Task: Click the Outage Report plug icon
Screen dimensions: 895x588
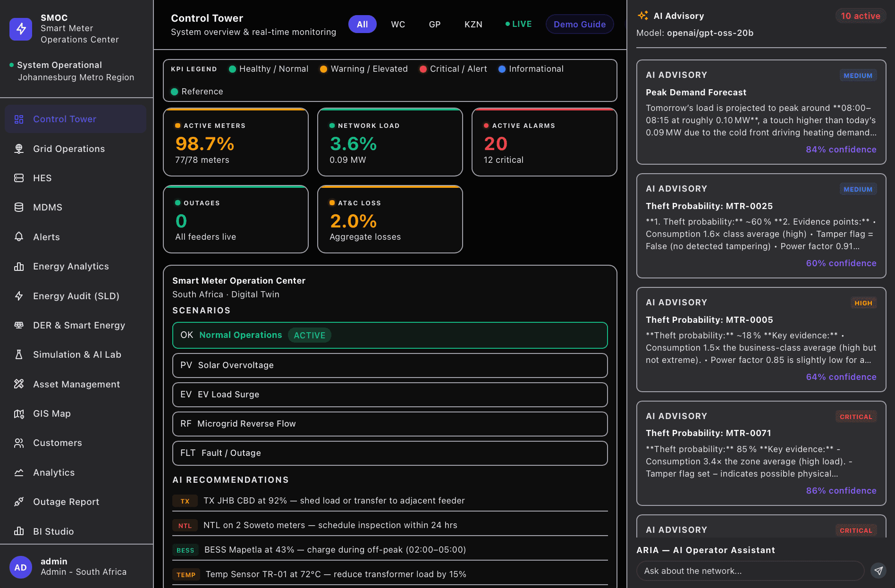Action: [x=19, y=502]
